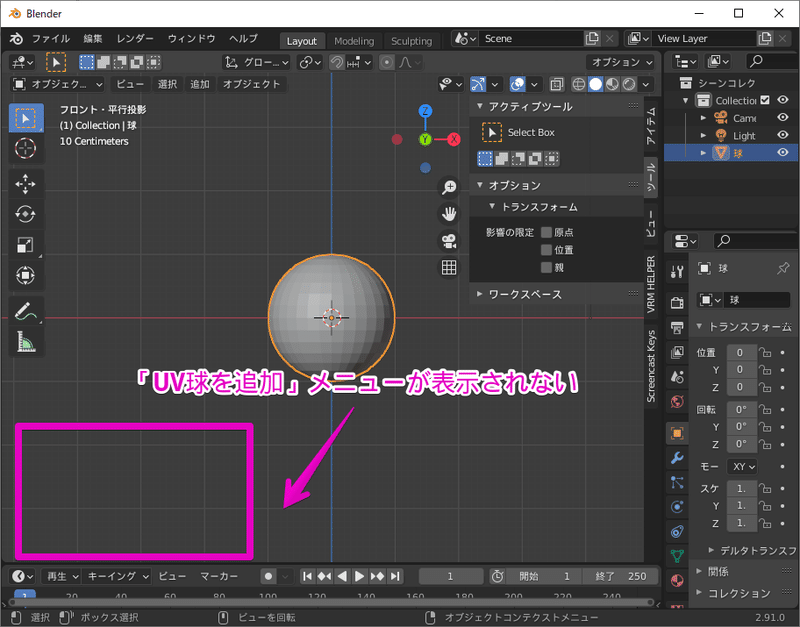Collapse the トランスフォーム subpanel in sidebar
Viewport: 800px width, 627px height.
point(534,207)
